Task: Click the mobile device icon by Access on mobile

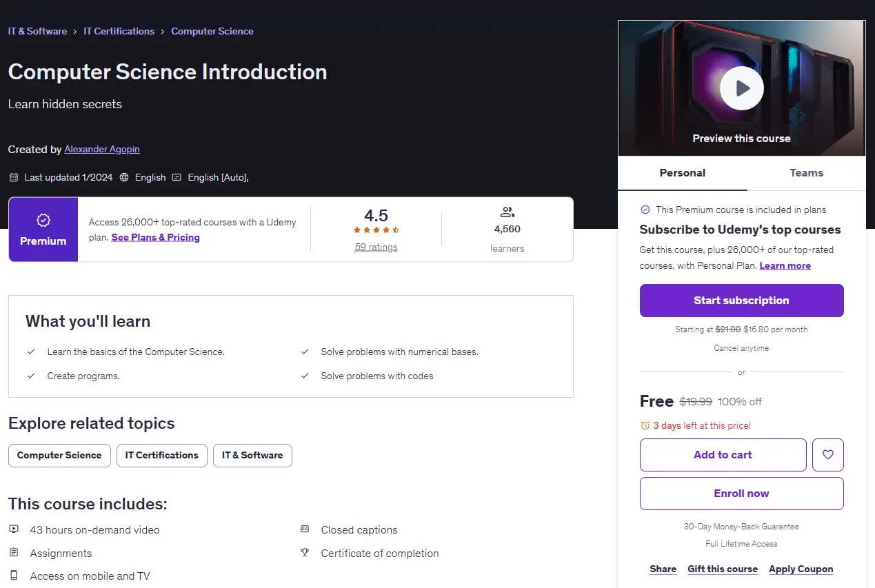Action: [x=14, y=576]
